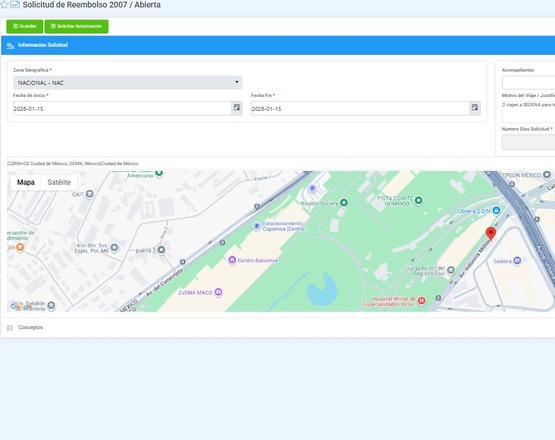Click the Fecha de Inicio date field

click(x=122, y=109)
